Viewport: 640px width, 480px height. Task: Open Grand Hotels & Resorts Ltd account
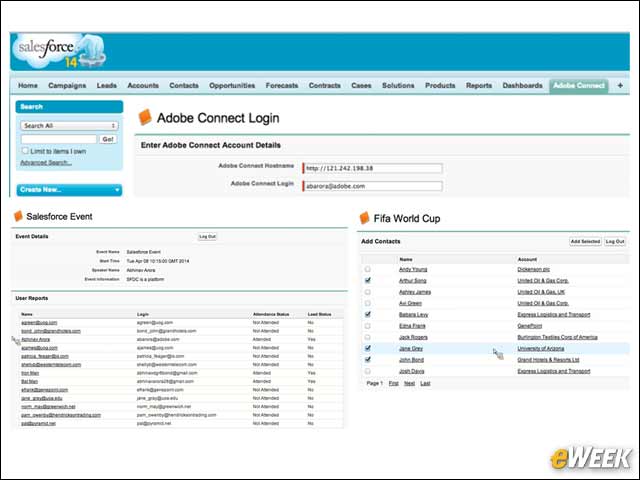pyautogui.click(x=548, y=360)
